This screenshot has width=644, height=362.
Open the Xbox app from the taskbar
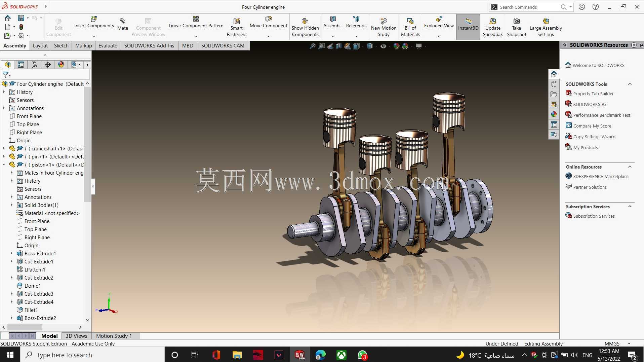(341, 355)
